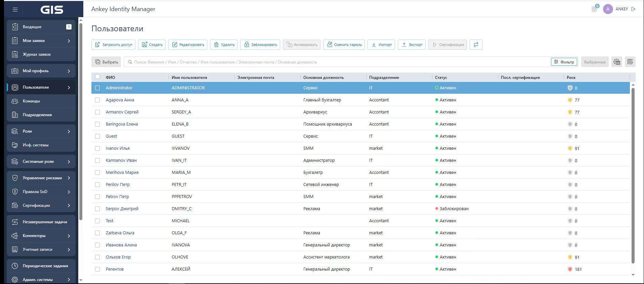644x284 pixels.
Task: Click the Иванова Алина name cell
Action: [121, 245]
